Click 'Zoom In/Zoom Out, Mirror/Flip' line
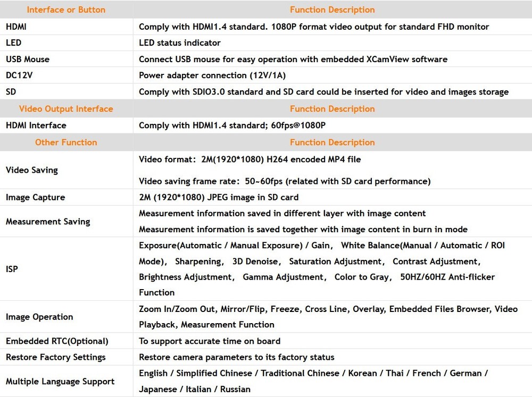This screenshot has width=532, height=397. (328, 309)
